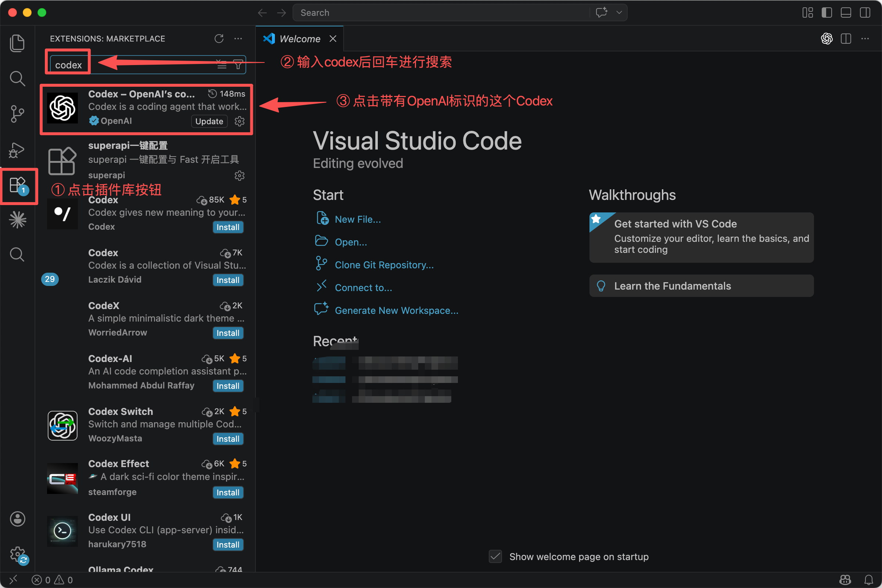882x588 pixels.
Task: Open Copilot status icon in status bar
Action: coord(845,580)
